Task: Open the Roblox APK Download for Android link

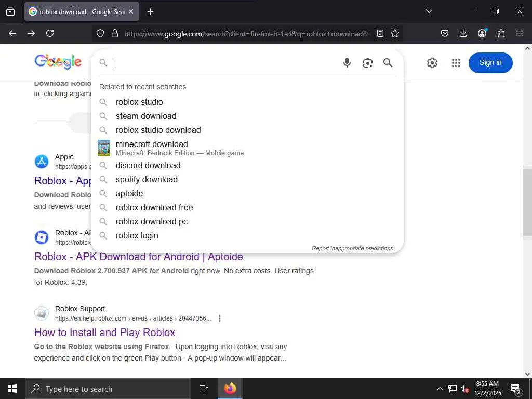Action: pyautogui.click(x=138, y=257)
